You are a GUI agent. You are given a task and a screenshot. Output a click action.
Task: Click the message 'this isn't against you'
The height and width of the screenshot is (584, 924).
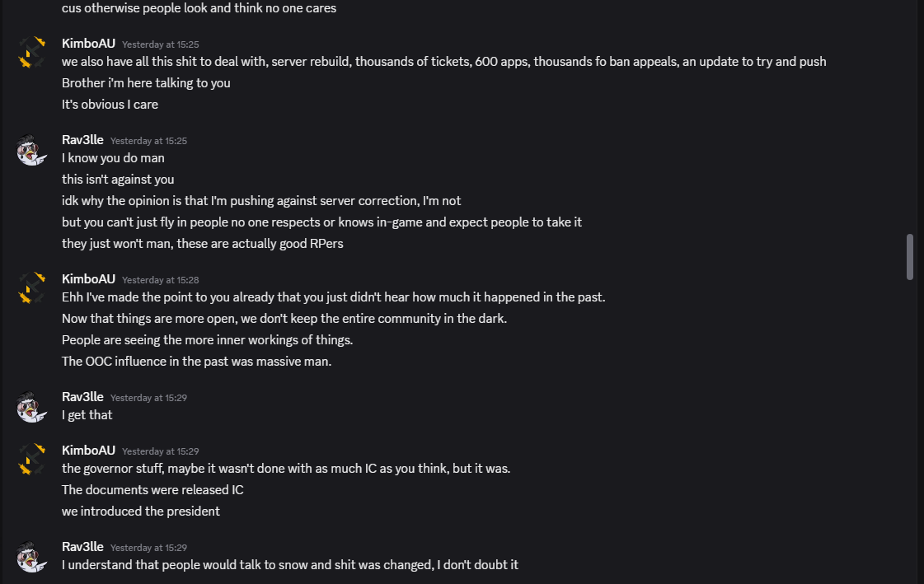[x=118, y=179]
